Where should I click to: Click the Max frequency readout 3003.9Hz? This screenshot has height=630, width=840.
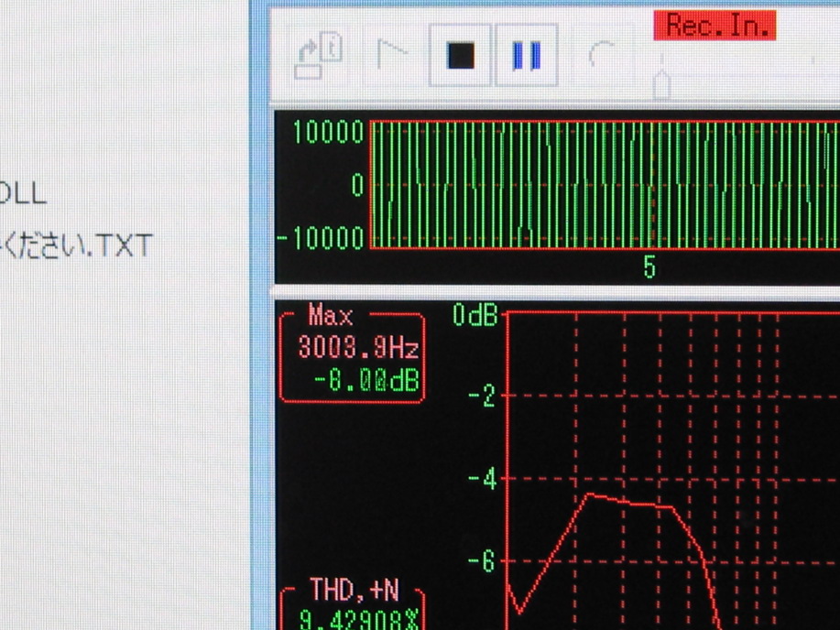pos(358,347)
